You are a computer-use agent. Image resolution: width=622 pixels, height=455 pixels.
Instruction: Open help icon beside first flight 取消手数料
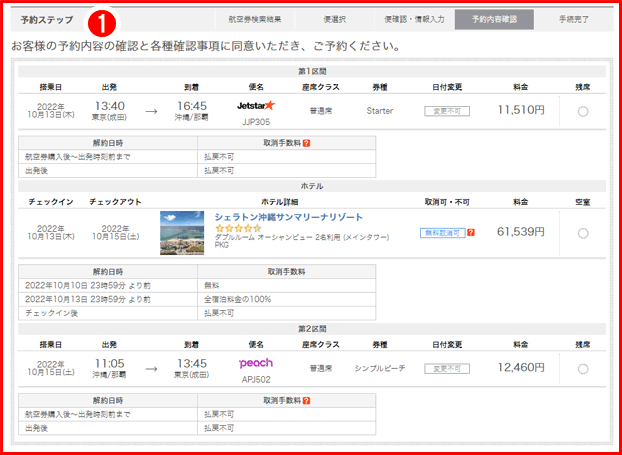[x=306, y=143]
